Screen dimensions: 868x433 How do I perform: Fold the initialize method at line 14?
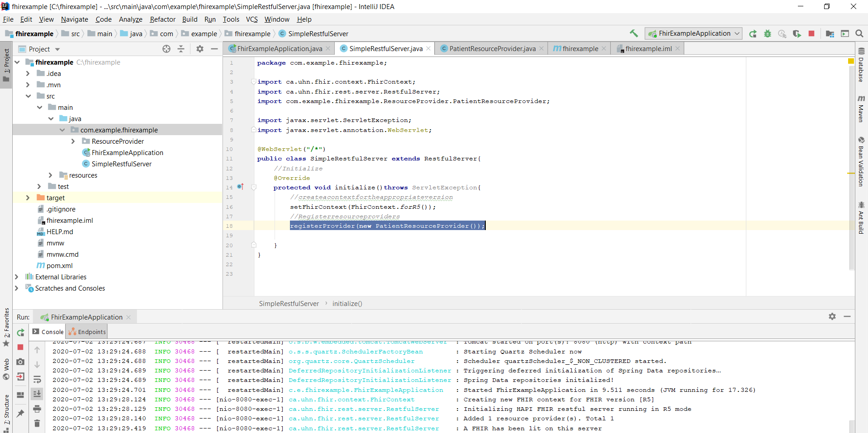254,187
